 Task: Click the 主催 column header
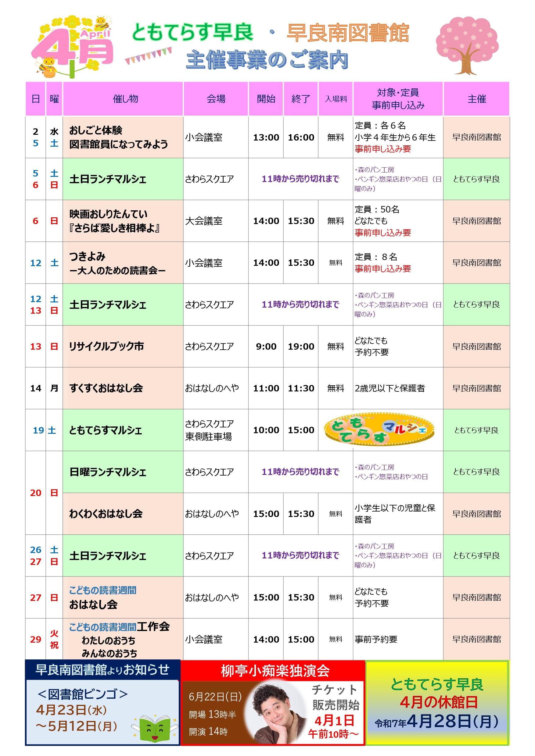(477, 99)
